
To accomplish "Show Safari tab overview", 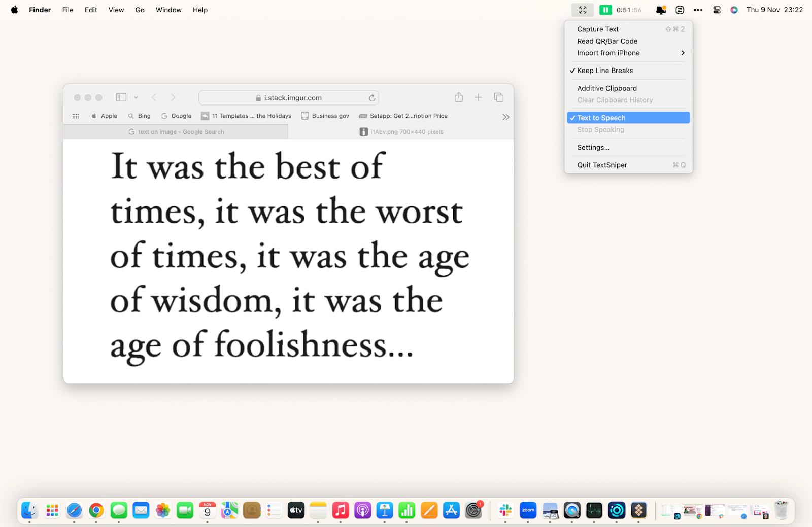I will [499, 97].
